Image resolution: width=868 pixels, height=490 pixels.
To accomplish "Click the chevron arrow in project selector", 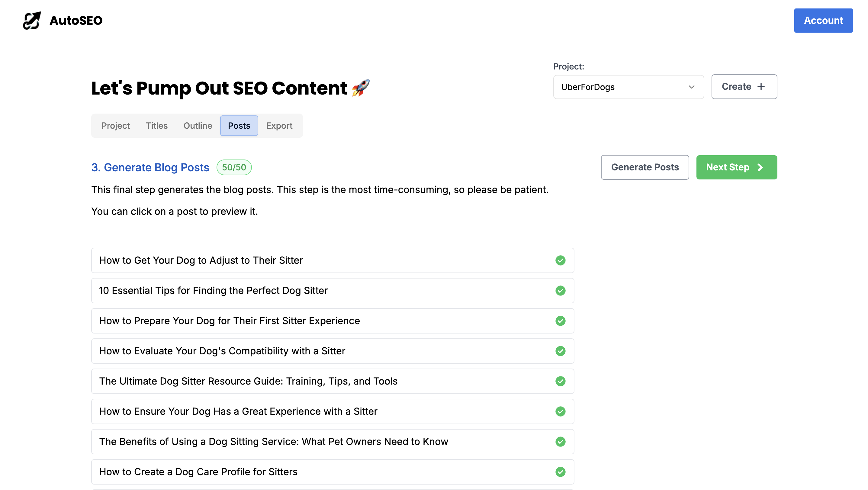I will [691, 87].
